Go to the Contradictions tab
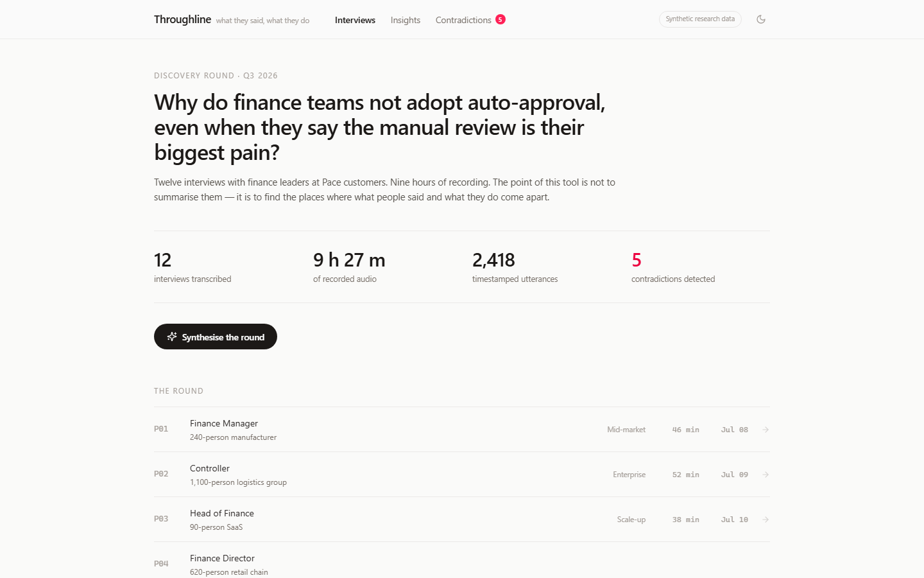The height and width of the screenshot is (578, 924). click(x=470, y=20)
